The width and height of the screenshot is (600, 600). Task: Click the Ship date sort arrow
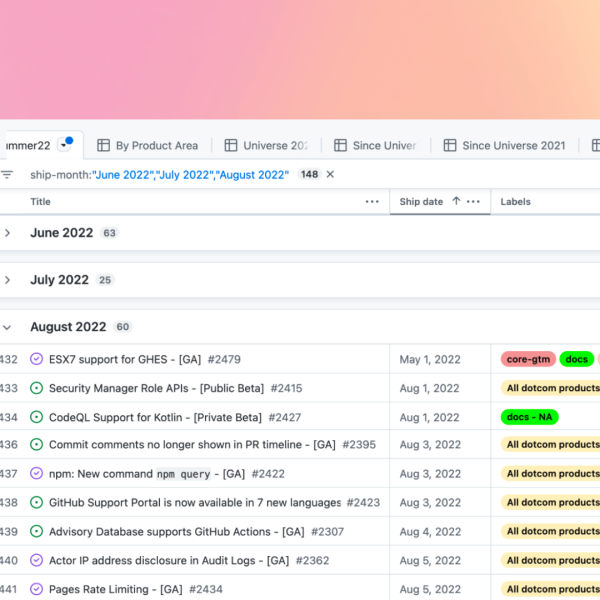[x=456, y=201]
